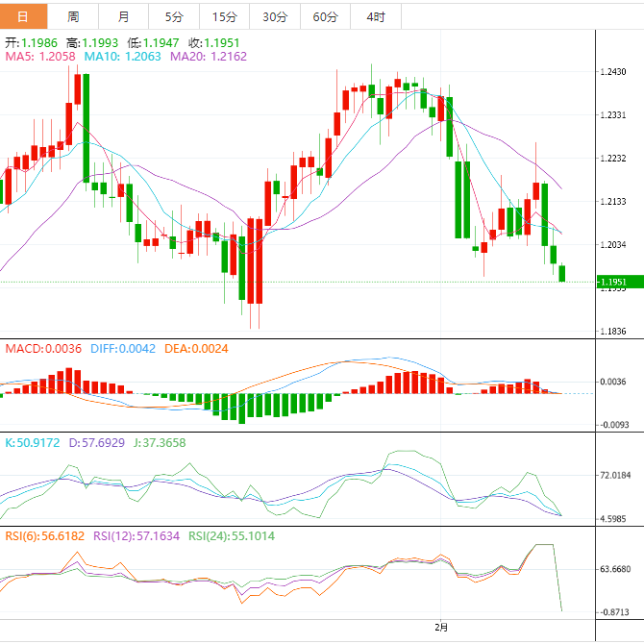Switch to the 4时 timeframe tab
This screenshot has height=644, width=644.
click(x=376, y=16)
